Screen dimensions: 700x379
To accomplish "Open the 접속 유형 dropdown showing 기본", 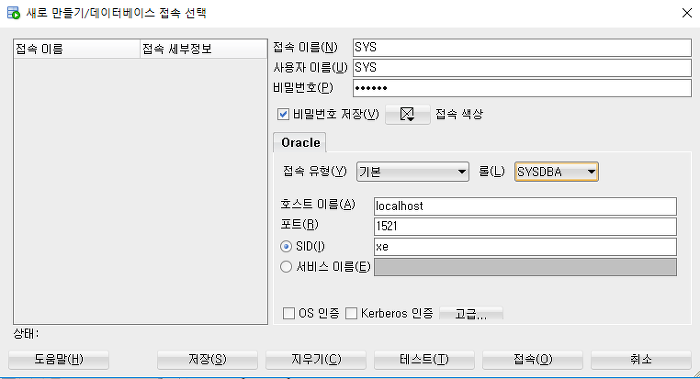I will click(412, 172).
